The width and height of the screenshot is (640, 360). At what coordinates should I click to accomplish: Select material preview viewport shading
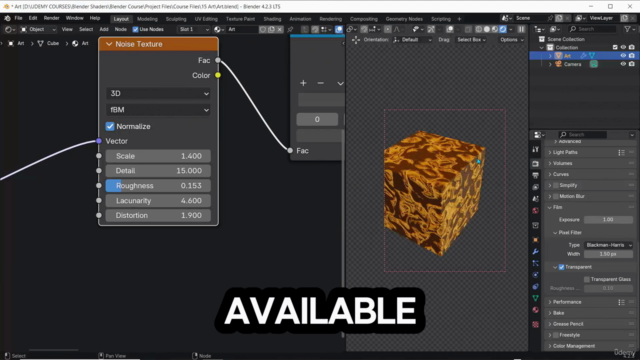point(495,29)
